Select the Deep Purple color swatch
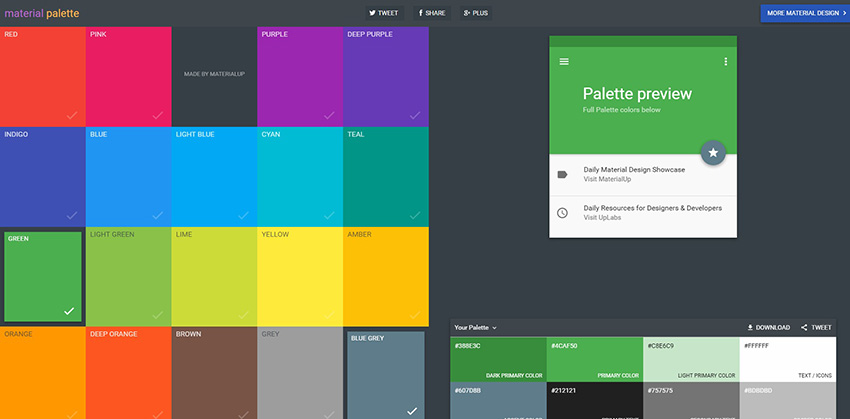 click(386, 76)
